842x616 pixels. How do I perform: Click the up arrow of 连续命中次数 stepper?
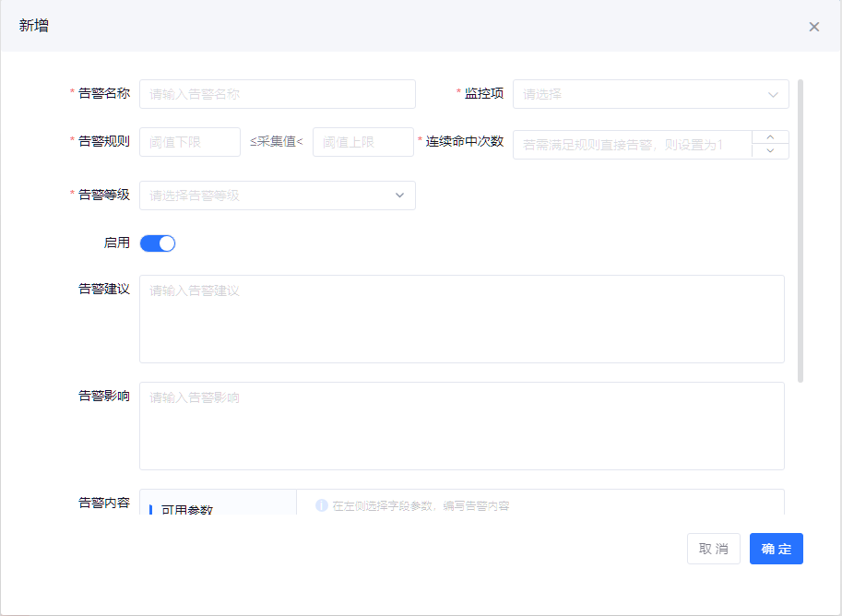(x=771, y=137)
